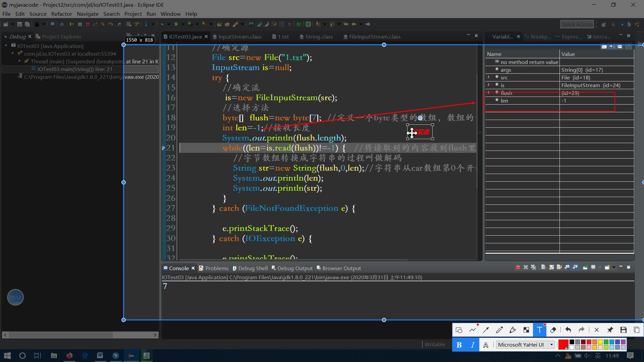644x362 pixels.
Task: Toggle outlined text style
Action: [x=486, y=345]
